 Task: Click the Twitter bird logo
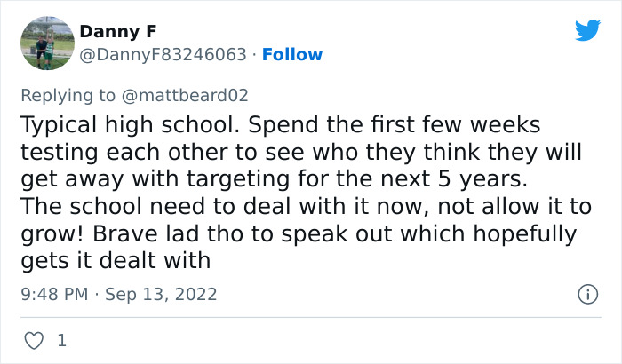pyautogui.click(x=587, y=31)
